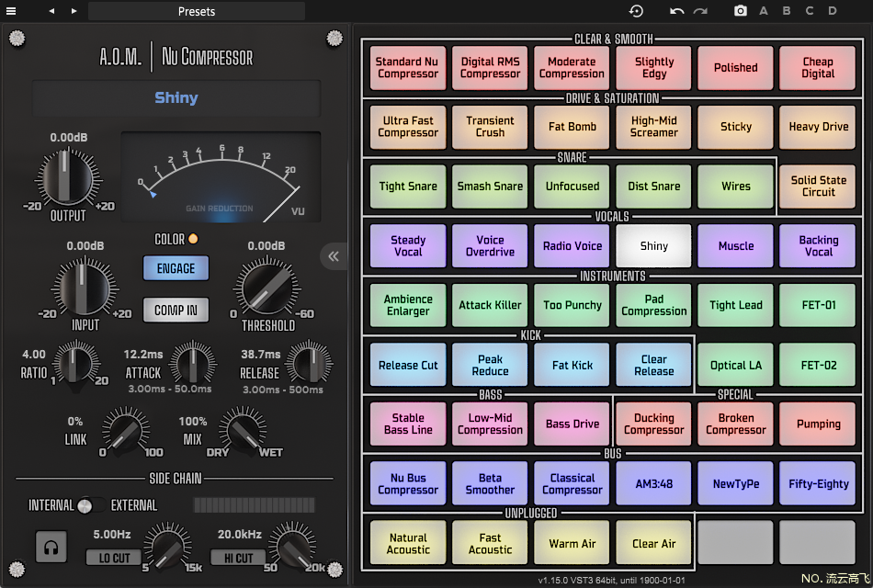
Task: Select snapshot slot D
Action: [x=832, y=11]
